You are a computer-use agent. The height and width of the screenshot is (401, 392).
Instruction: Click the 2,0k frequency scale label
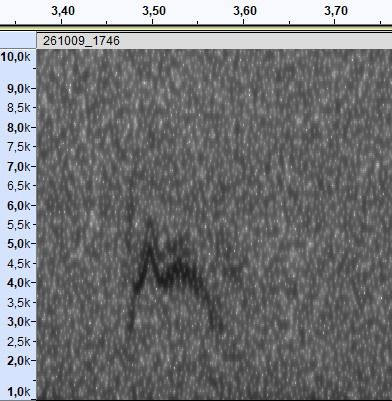click(x=19, y=361)
